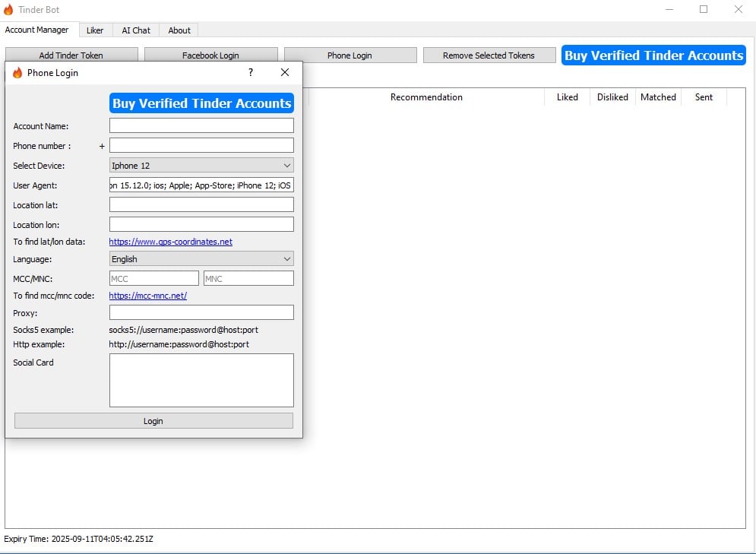This screenshot has height=554, width=756.
Task: Click the socks5://username:password@host:port example text
Action: point(184,331)
